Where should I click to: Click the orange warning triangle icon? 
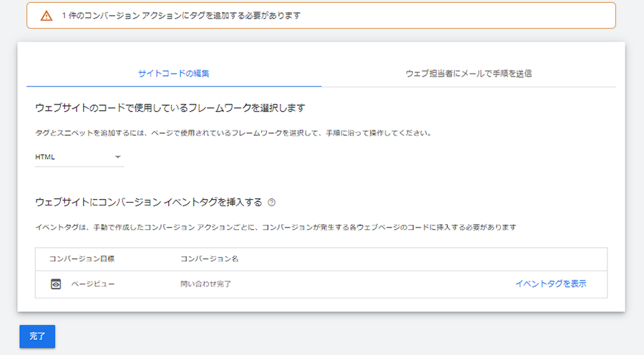[47, 16]
